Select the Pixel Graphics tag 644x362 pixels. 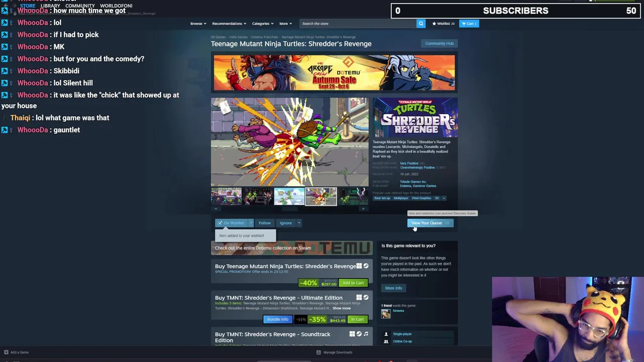point(422,198)
